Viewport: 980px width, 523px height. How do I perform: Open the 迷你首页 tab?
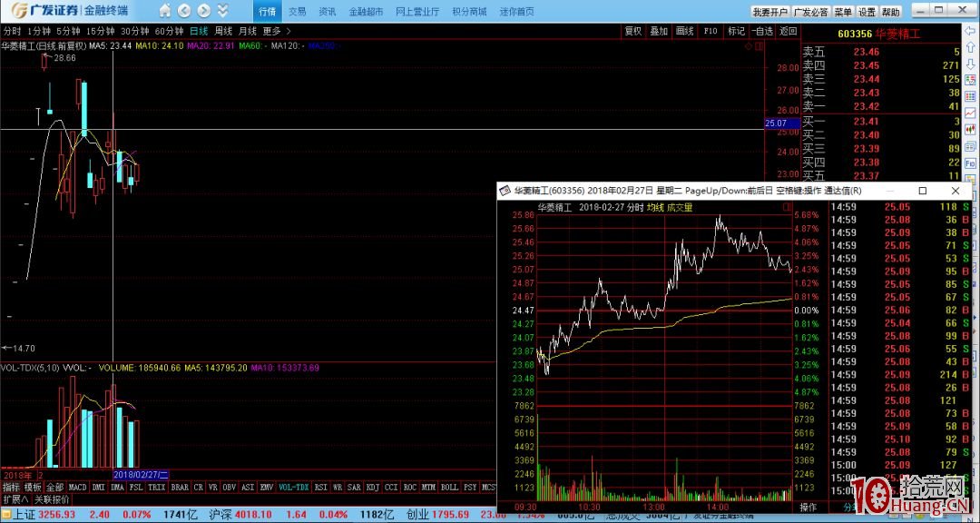(x=517, y=11)
